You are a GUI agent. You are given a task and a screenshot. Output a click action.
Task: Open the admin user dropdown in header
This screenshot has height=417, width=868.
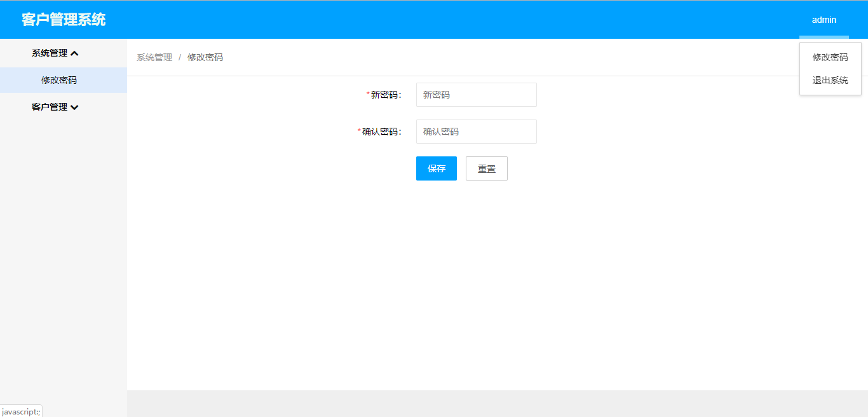(x=824, y=20)
